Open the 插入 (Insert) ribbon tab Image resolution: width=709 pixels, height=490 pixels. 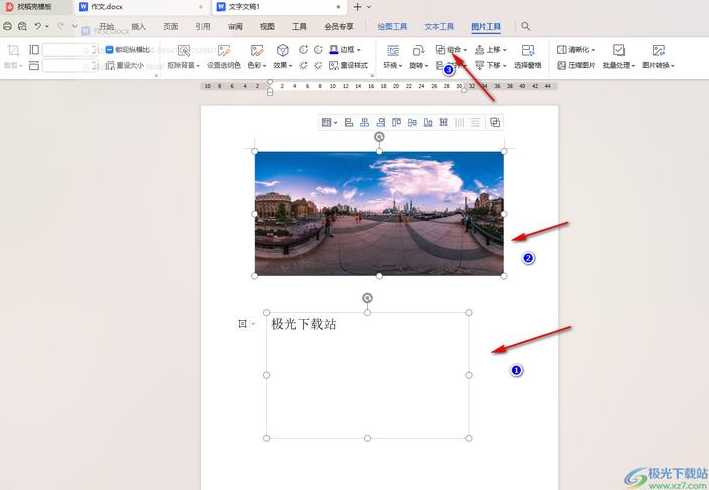(138, 27)
